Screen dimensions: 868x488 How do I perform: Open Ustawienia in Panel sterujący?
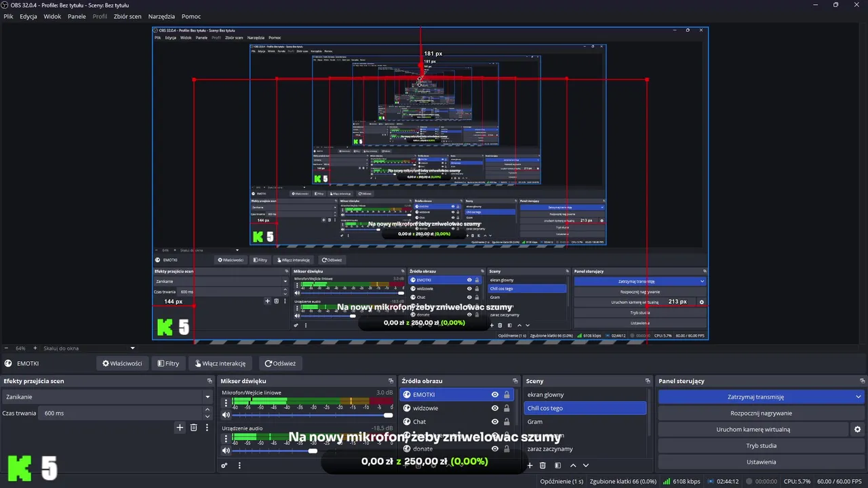tap(761, 462)
